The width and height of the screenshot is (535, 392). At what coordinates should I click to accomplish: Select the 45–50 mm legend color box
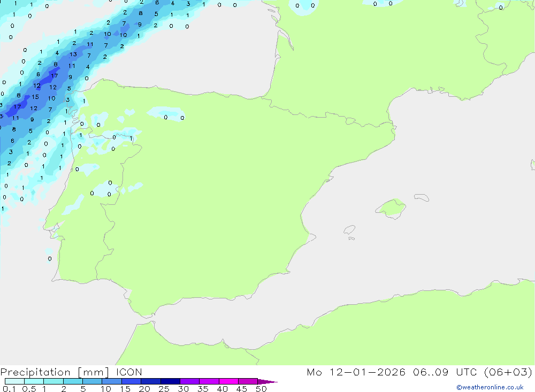(x=248, y=381)
